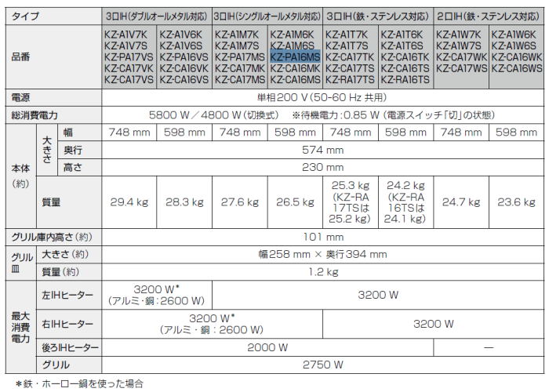Click the 230 mm height value
Image resolution: width=549 pixels, height=392 pixels.
coord(323,167)
